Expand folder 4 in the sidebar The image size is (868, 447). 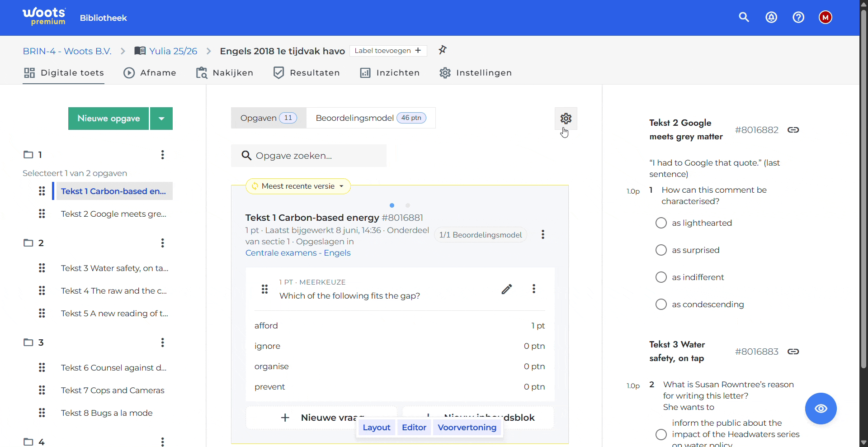[28, 442]
